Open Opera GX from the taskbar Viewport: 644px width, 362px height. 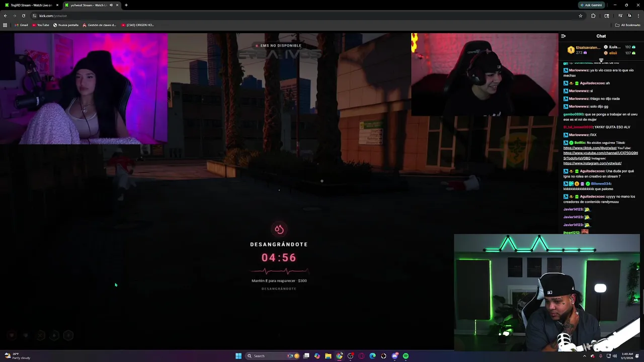click(x=361, y=356)
